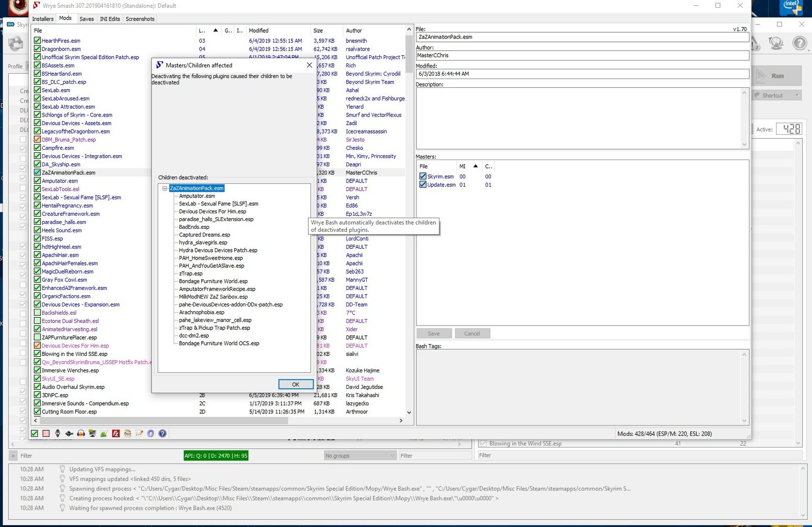Collapse the ZaZAnimationPack.esm tree node
Screen dimensions: 812x527
[165, 188]
